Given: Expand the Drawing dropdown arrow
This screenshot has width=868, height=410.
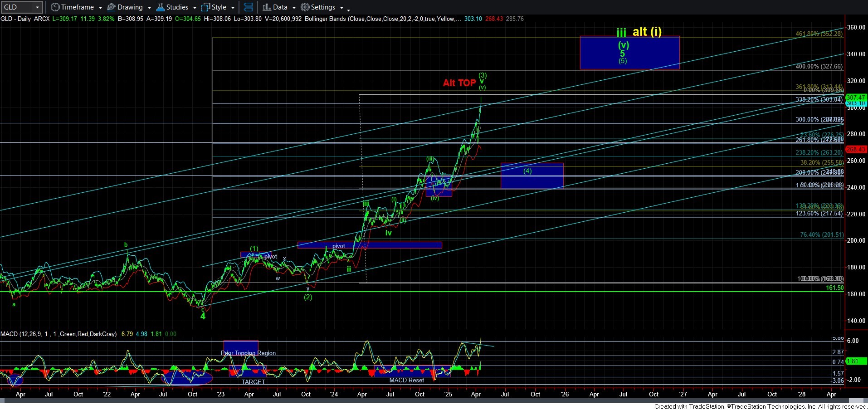Looking at the screenshot, I should tap(149, 8).
